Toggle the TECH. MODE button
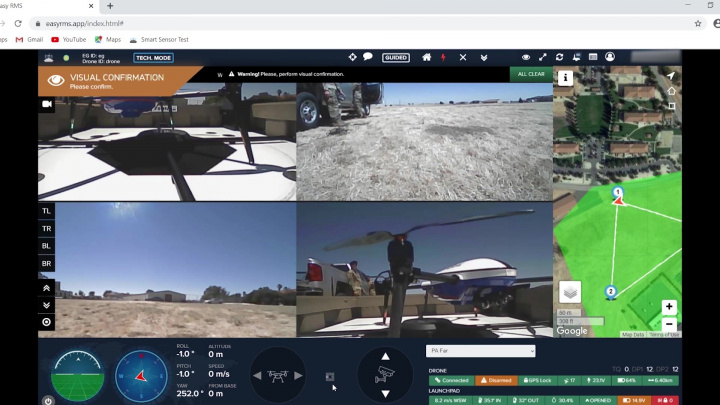720x405 pixels. pos(153,58)
